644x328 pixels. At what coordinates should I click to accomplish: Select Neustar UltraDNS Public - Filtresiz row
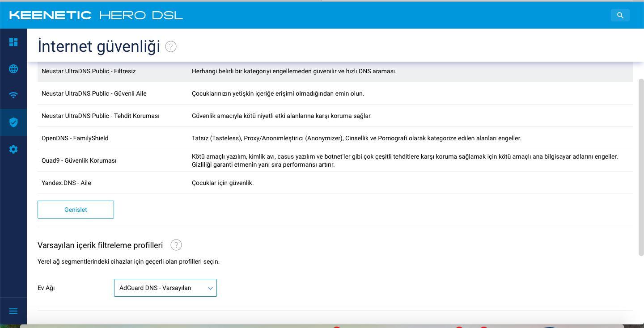pos(335,71)
